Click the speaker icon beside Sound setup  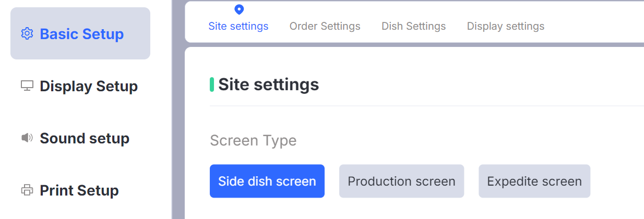(27, 138)
